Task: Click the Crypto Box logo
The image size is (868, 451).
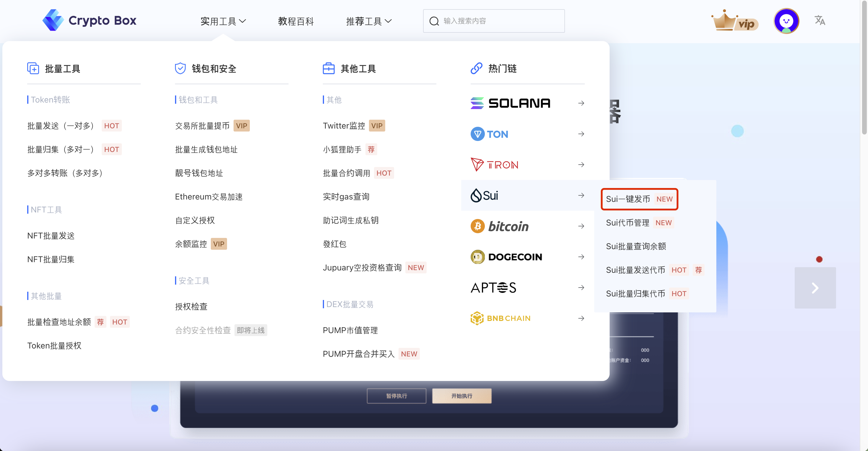Action: (89, 21)
